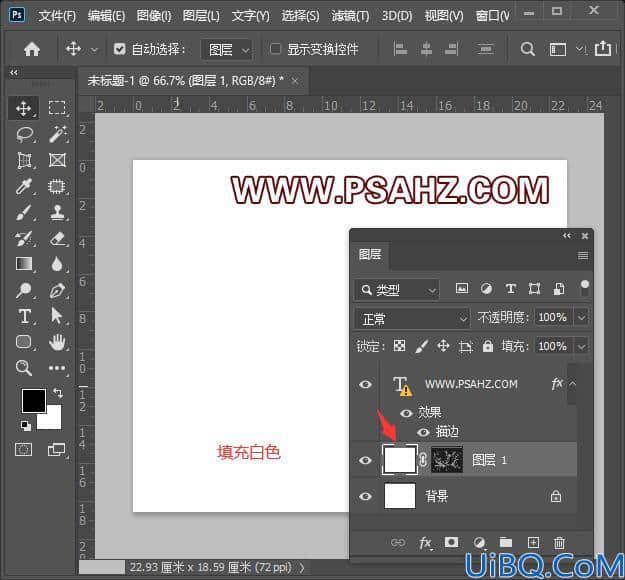Viewport: 625px width, 580px height.
Task: Click the 图层 panel tab
Action: coord(370,254)
